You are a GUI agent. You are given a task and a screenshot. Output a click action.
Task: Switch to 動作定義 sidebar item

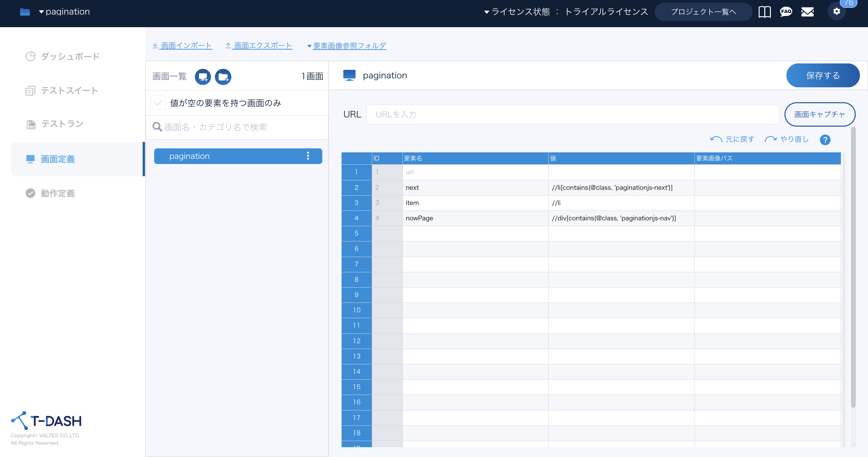[x=58, y=193]
